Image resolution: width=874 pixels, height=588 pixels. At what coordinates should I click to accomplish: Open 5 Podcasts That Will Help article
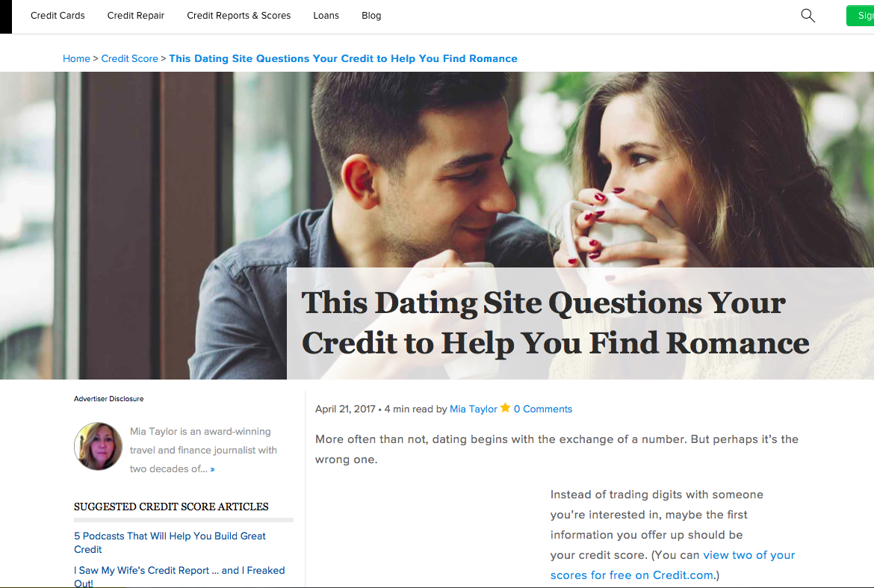point(170,542)
